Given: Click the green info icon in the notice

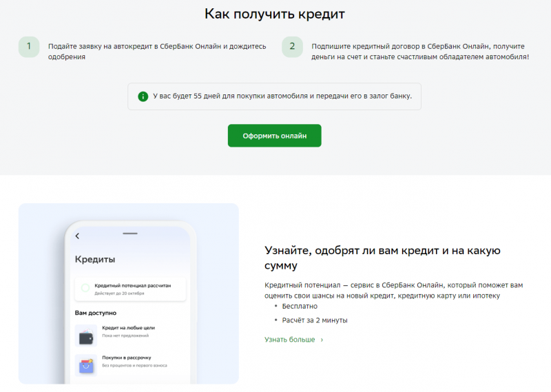Looking at the screenshot, I should (x=143, y=96).
